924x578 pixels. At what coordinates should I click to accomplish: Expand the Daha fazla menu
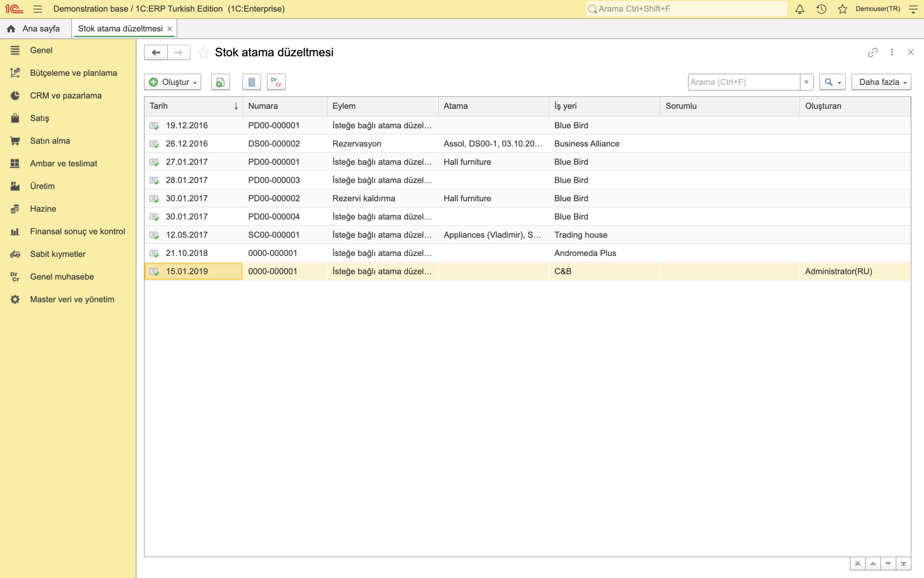[881, 82]
